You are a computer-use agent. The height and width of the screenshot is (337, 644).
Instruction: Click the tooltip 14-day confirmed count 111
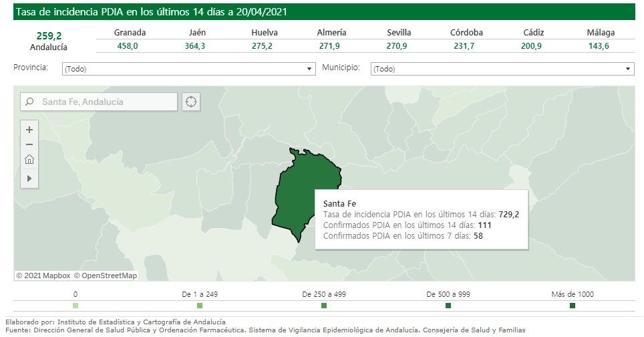[x=484, y=225]
